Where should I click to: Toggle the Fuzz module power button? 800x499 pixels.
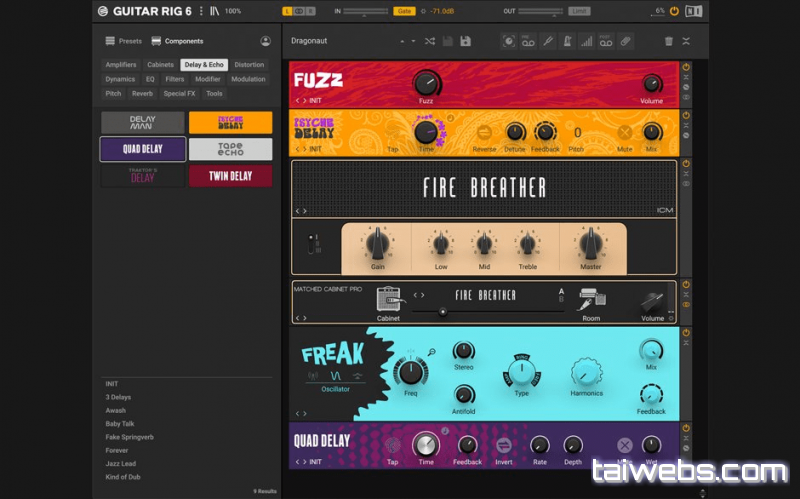pyautogui.click(x=686, y=67)
